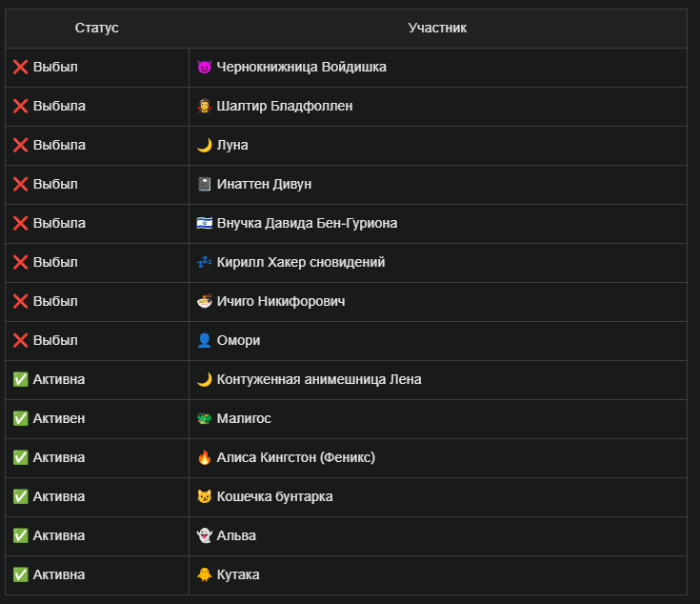Click the fire emoji by Алиса Кингстон
The height and width of the screenshot is (604, 700).
click(x=204, y=457)
